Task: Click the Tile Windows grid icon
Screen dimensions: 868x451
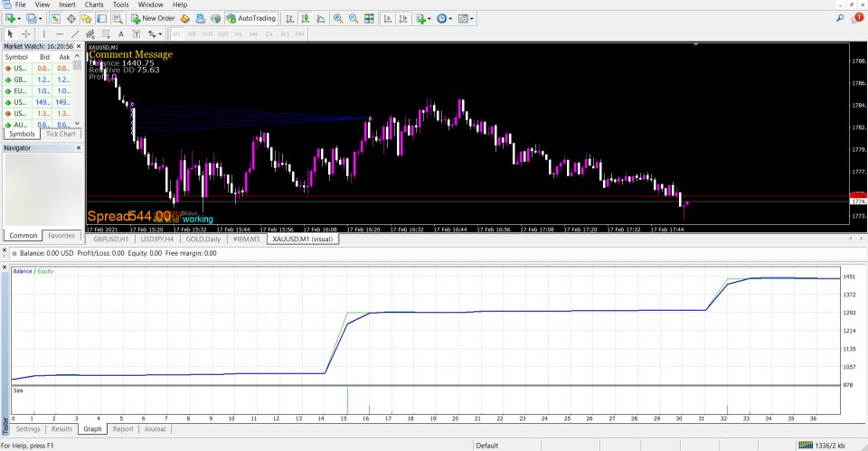Action: [369, 18]
